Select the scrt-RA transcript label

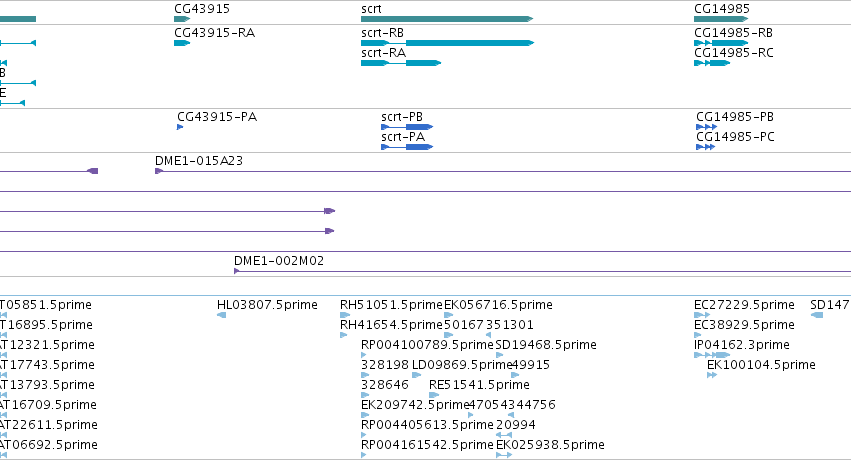click(x=384, y=53)
